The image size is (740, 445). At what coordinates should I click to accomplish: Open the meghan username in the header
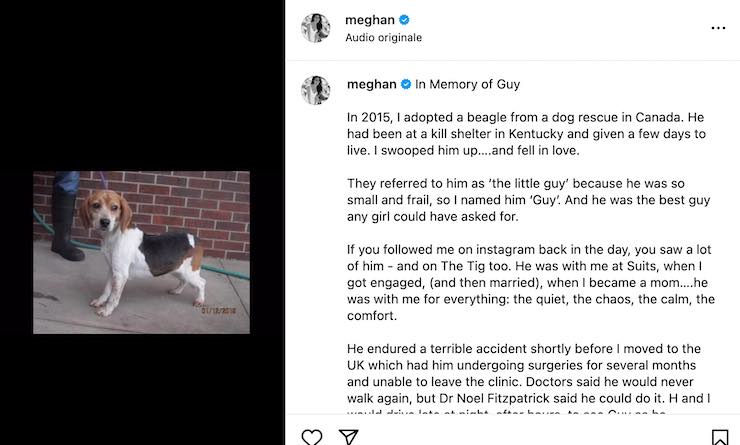[370, 20]
